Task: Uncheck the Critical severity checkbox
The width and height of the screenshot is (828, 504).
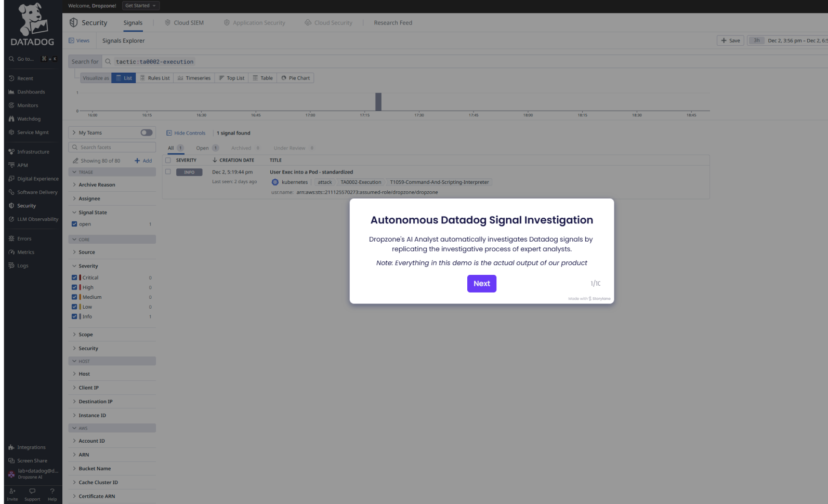Action: [x=74, y=277]
